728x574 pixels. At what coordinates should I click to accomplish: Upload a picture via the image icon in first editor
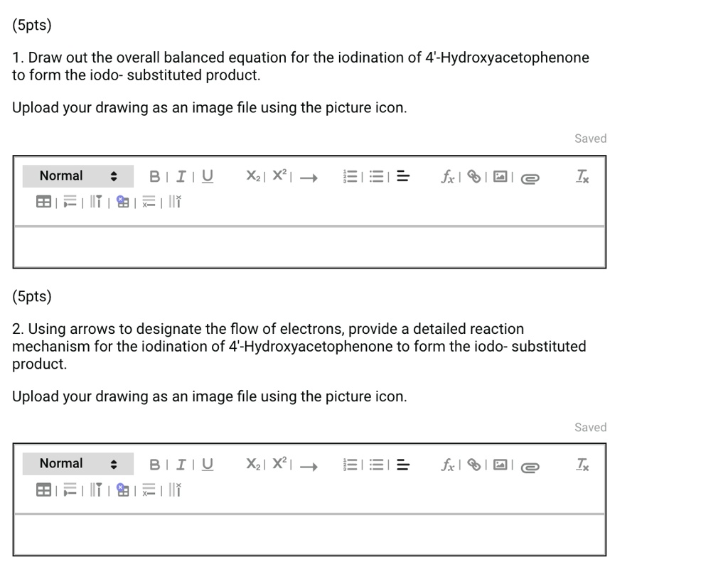[x=499, y=176]
